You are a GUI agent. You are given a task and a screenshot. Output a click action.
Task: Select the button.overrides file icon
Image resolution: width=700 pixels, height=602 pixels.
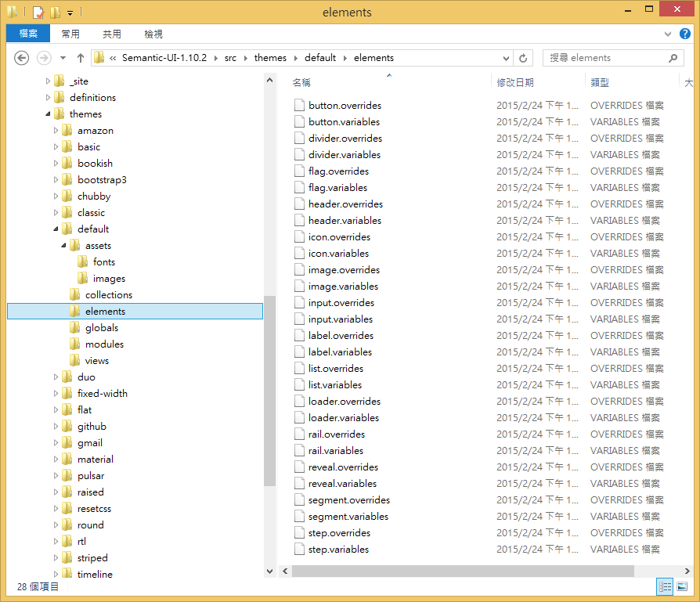(299, 106)
